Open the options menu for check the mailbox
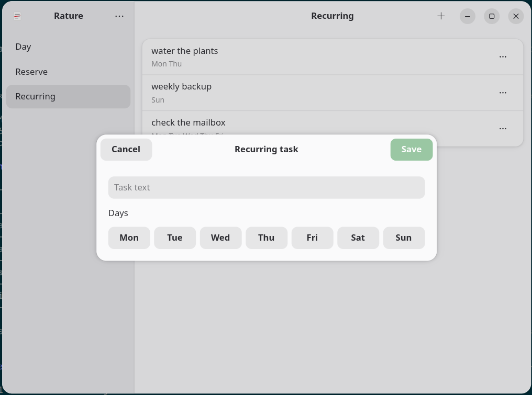 503,129
